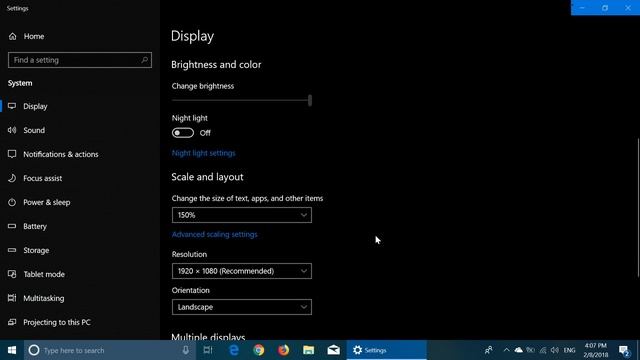Click the Battery icon in sidebar
Viewport: 640px width, 360px height.
point(12,226)
